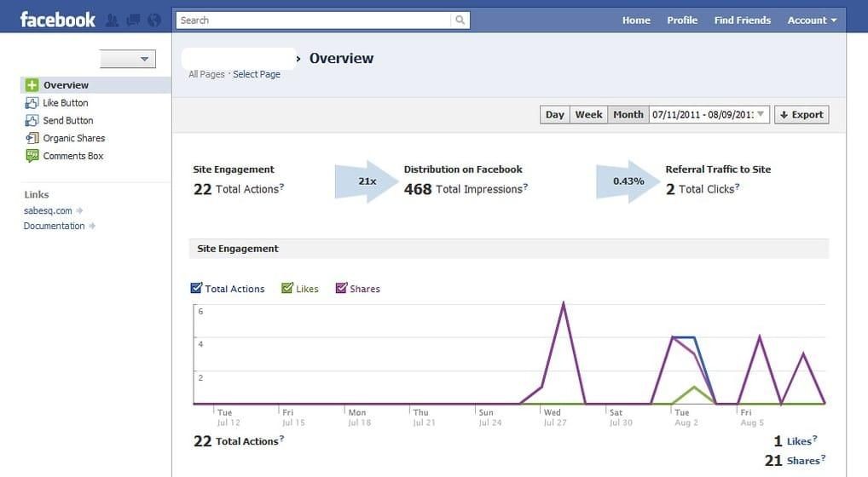Image resolution: width=868 pixels, height=477 pixels.
Task: Switch to the Day view
Action: [x=555, y=114]
